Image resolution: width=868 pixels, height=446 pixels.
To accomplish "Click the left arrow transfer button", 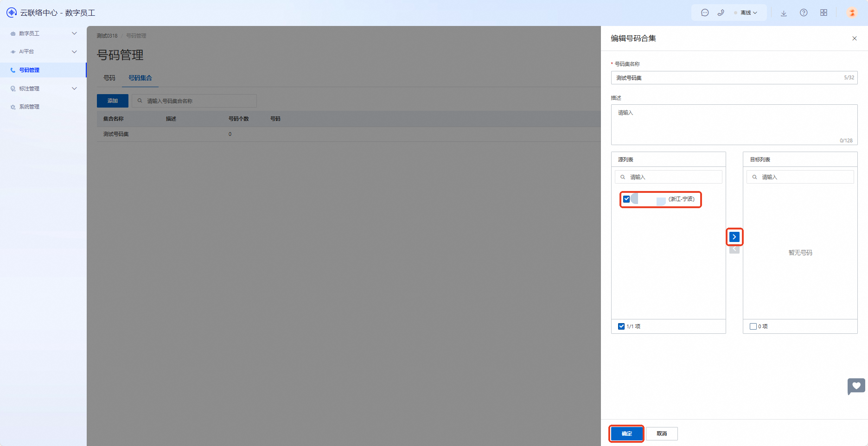I will [734, 249].
